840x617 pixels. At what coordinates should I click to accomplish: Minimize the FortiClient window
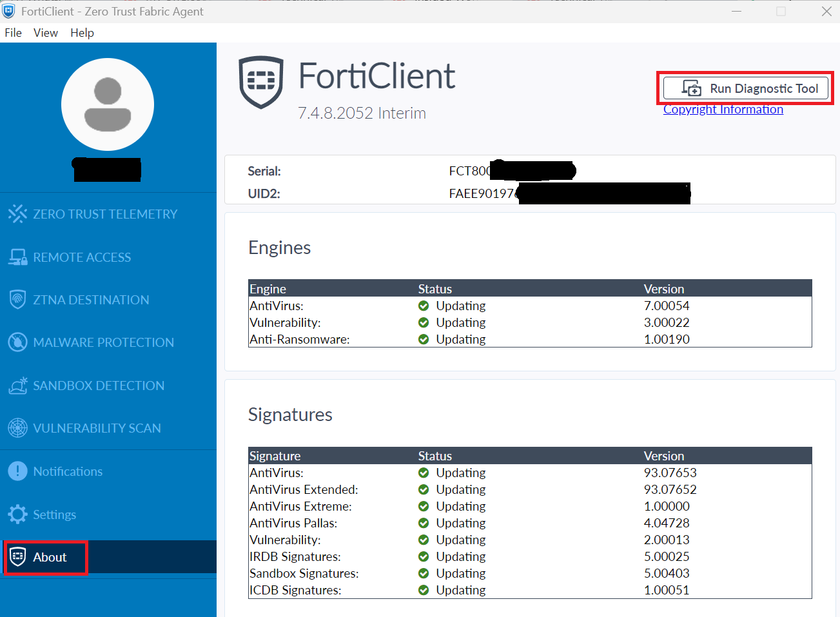point(736,12)
